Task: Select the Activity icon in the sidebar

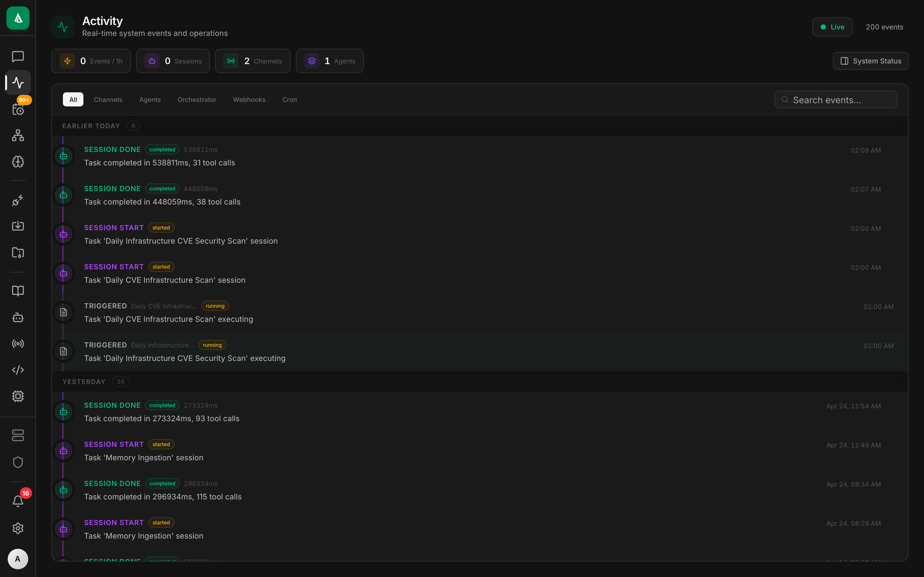Action: click(x=18, y=82)
